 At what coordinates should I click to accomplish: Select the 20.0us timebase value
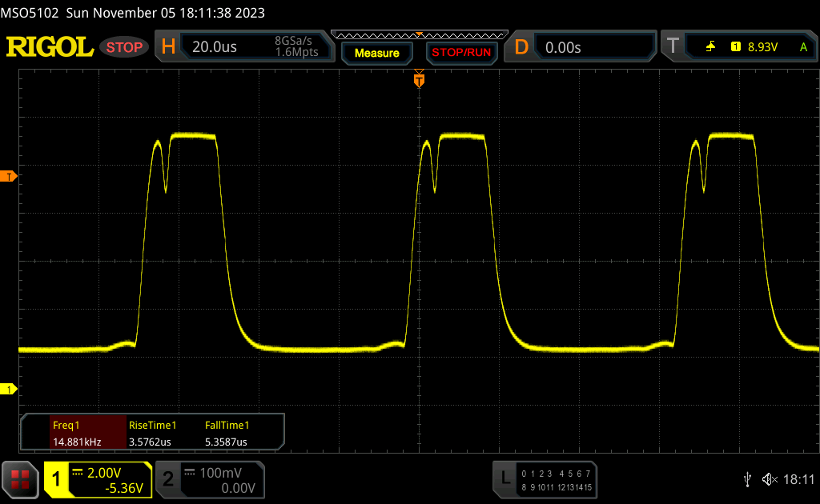point(215,47)
